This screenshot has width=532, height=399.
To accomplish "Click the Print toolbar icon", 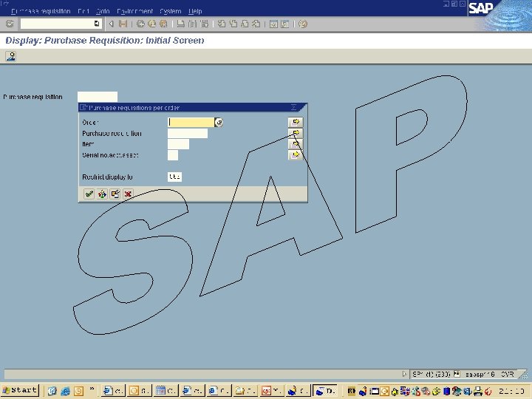I will point(180,24).
